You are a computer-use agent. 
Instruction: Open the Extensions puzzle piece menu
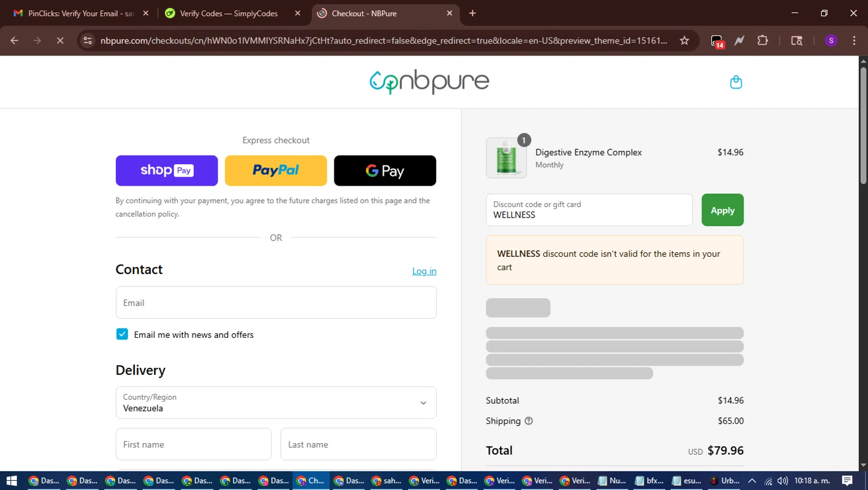point(763,40)
